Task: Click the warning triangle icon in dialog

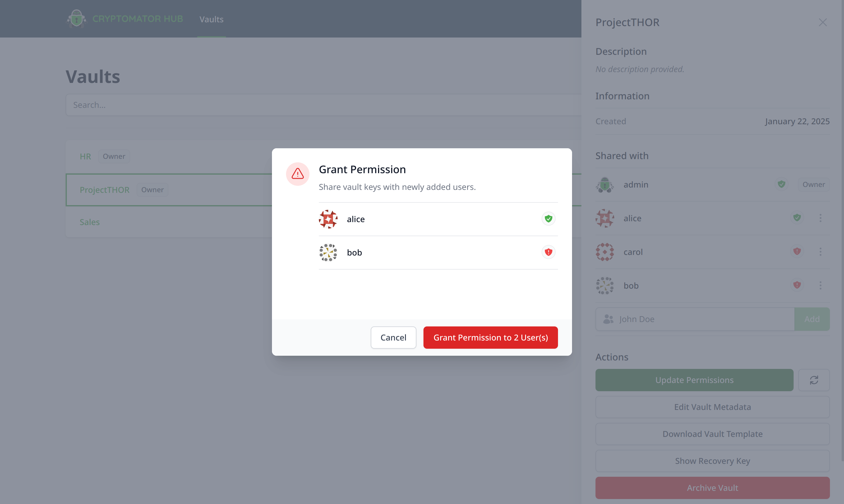Action: coord(297,174)
